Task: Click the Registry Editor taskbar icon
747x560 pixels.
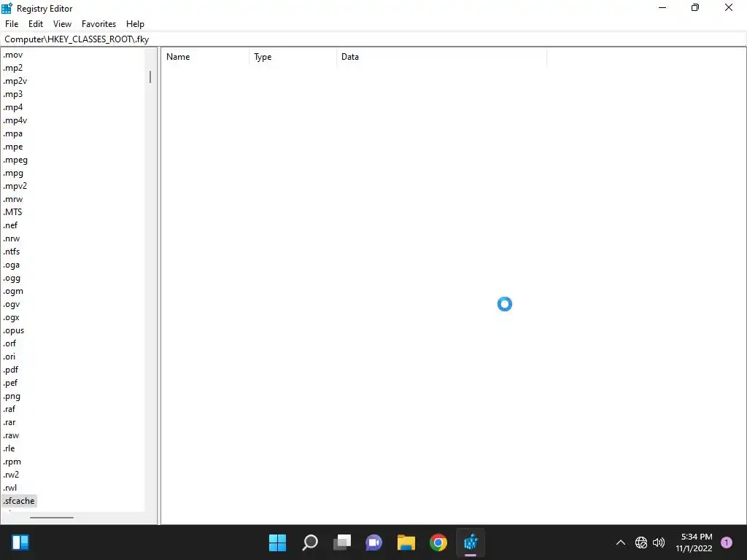Action: click(471, 542)
